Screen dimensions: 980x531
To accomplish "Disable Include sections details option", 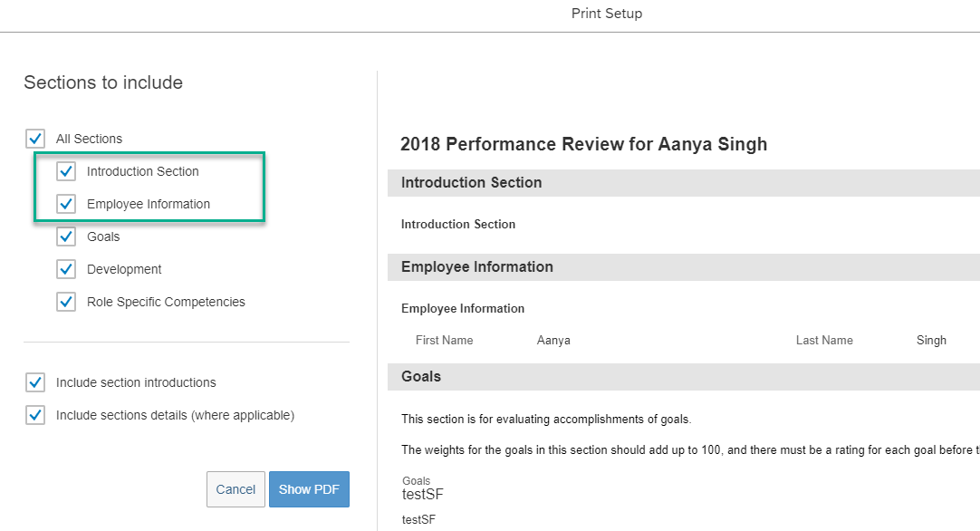I will click(35, 415).
